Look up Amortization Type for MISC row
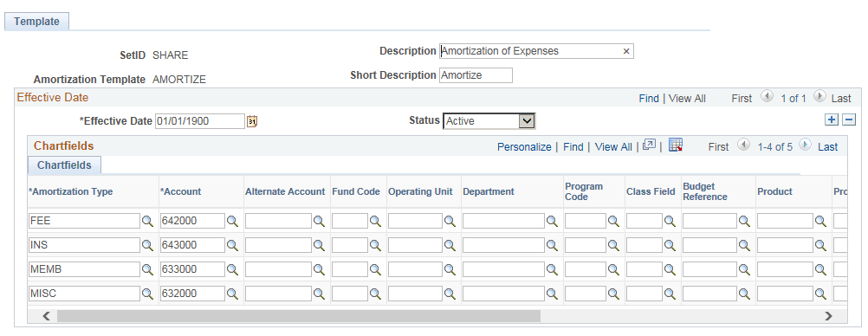 (147, 294)
